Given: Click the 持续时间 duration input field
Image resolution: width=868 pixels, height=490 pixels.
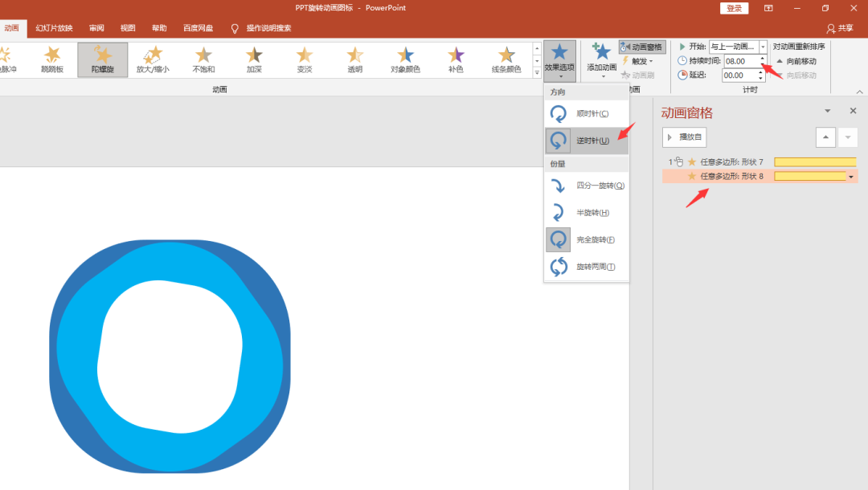Looking at the screenshot, I should coord(741,61).
